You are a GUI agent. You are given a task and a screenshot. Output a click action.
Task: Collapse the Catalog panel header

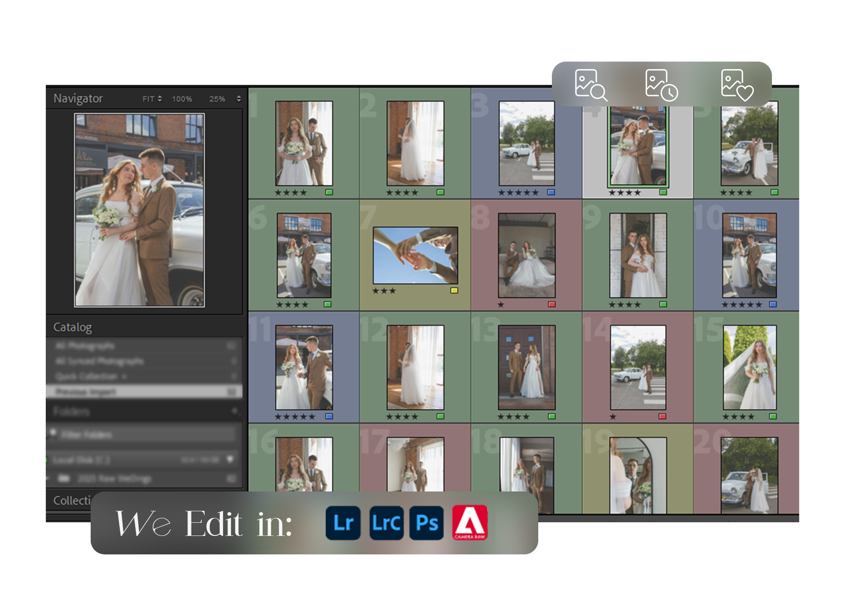pyautogui.click(x=73, y=327)
